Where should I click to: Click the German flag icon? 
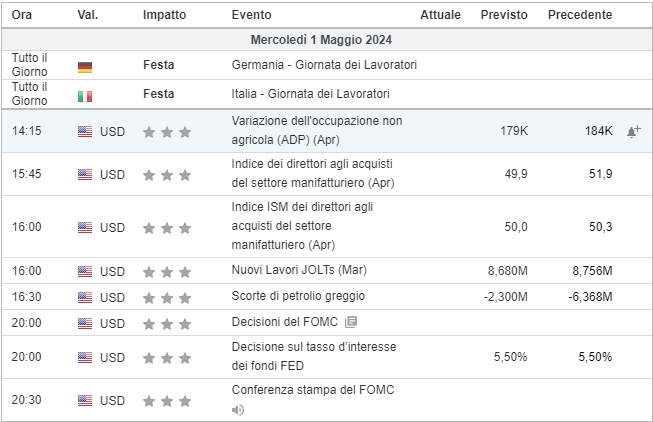[x=85, y=67]
